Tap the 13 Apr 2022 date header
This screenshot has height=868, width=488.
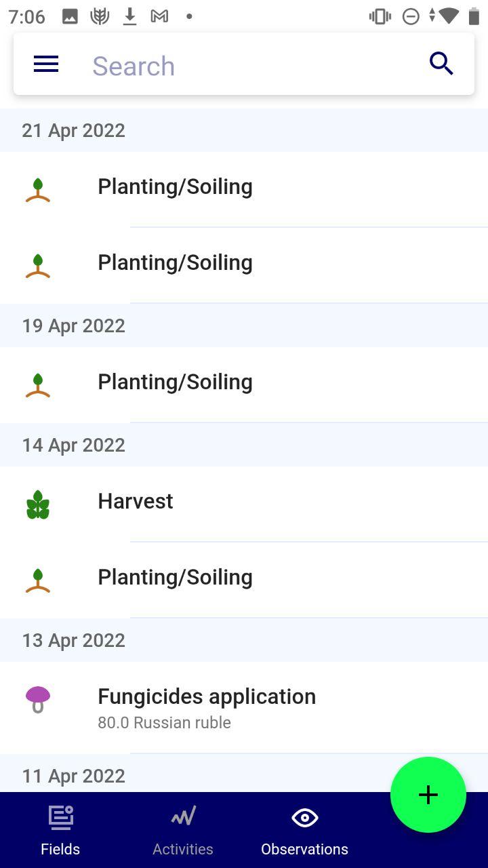[x=244, y=640]
